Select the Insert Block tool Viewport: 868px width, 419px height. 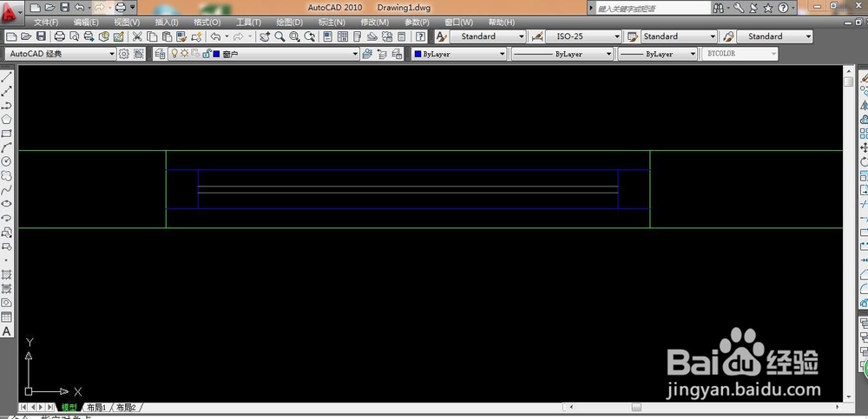7,232
